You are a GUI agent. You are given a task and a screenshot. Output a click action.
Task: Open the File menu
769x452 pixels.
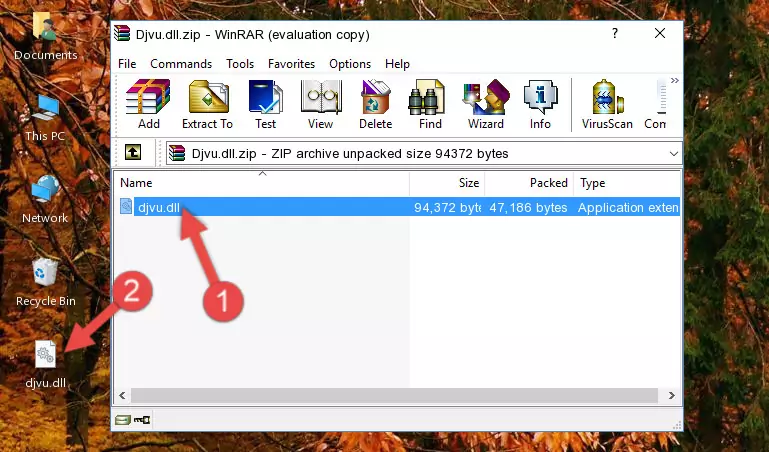pos(127,64)
